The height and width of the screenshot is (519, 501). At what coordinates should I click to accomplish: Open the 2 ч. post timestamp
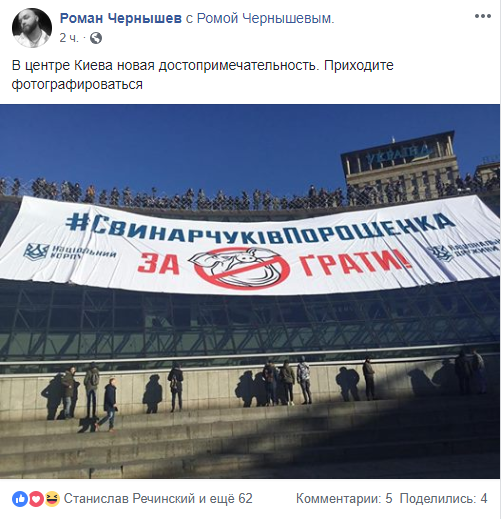[69, 38]
